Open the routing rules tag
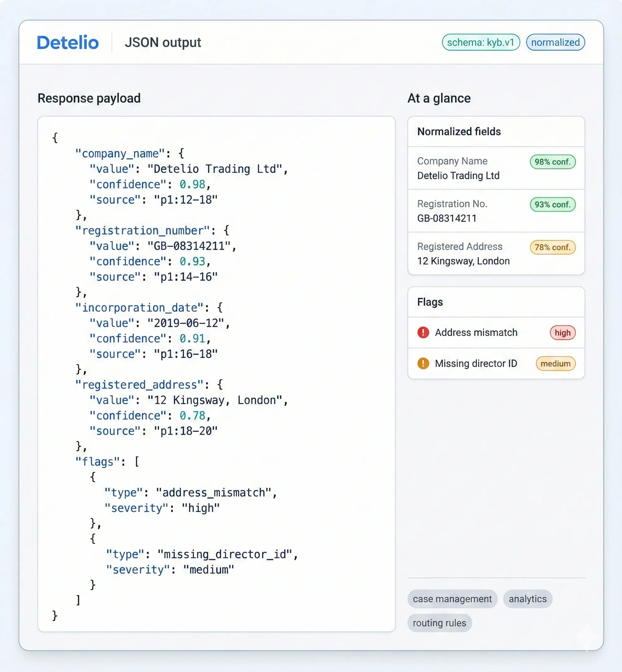Viewport: 622px width, 672px height. (x=440, y=623)
